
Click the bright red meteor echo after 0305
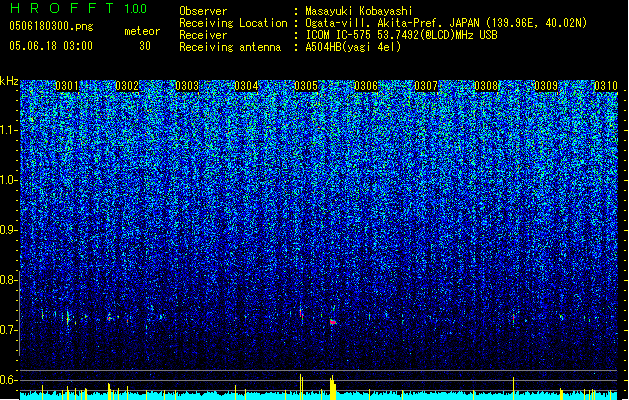[333, 322]
